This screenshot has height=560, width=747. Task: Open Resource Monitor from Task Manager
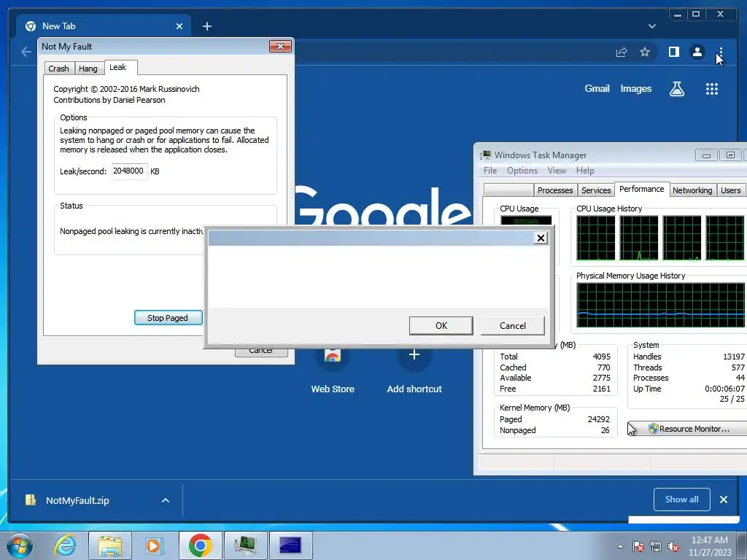coord(689,429)
